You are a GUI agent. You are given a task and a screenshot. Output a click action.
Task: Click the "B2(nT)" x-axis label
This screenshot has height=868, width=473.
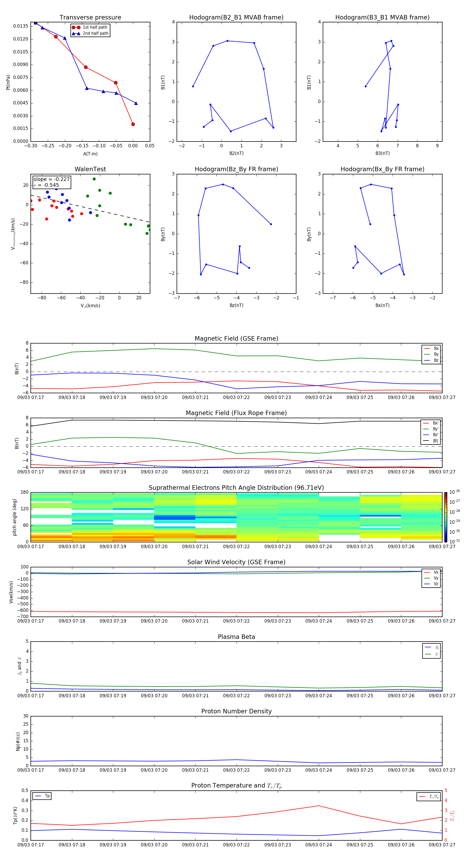(x=236, y=153)
